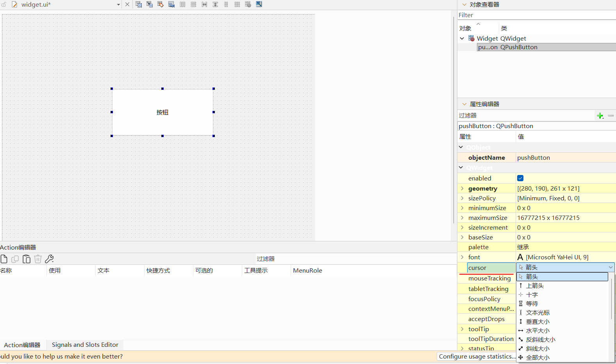Select Edit Widgets mode icon
This screenshot has width=616, height=364.
click(x=139, y=4)
